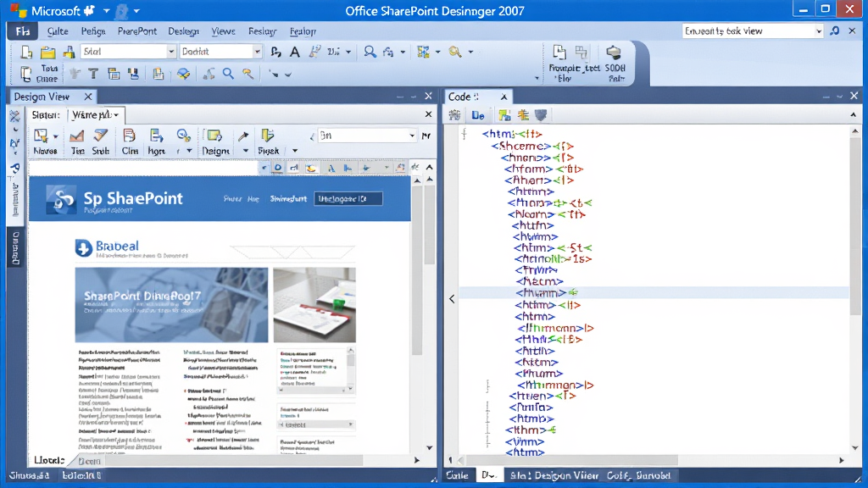Select the Liosels tab at bottom of Design View
The width and height of the screenshot is (868, 488).
pos(48,460)
